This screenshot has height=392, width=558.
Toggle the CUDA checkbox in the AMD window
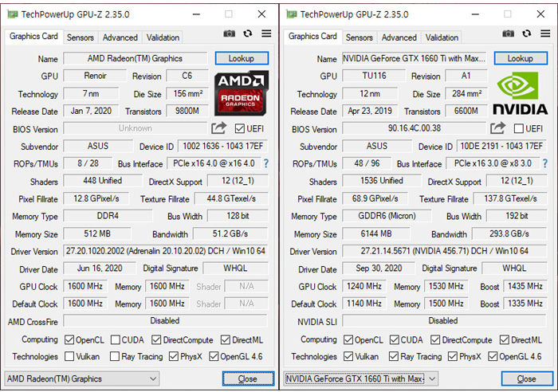coord(116,340)
